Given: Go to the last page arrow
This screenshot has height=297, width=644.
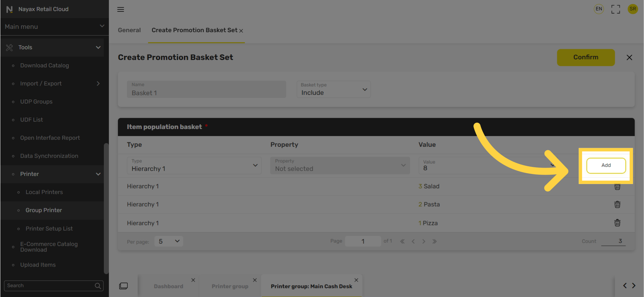Looking at the screenshot, I should coord(435,241).
